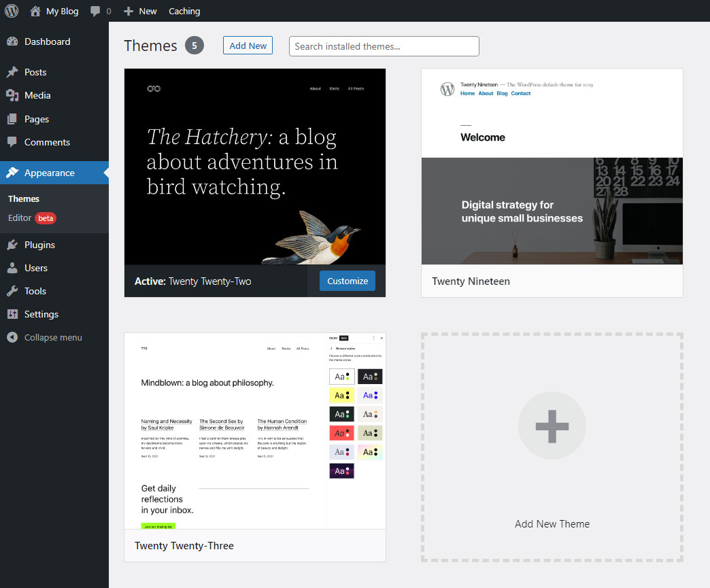Image resolution: width=710 pixels, height=588 pixels.
Task: Open the Settings menu
Action: tap(54, 314)
